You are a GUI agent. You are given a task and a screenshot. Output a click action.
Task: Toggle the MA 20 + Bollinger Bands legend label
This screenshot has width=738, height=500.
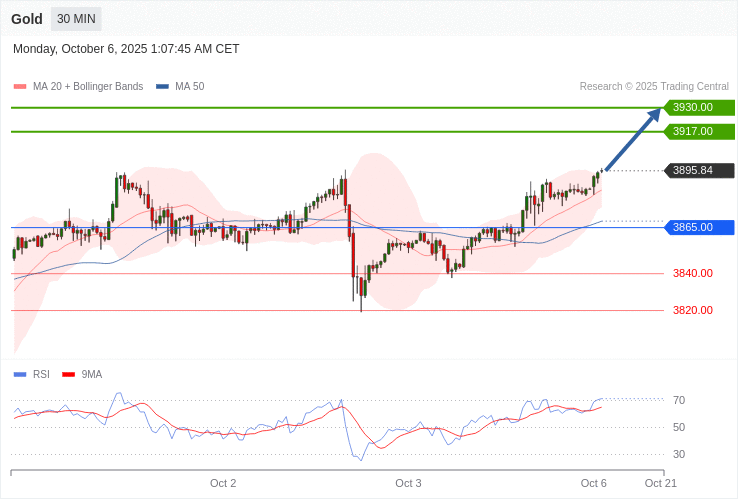(x=88, y=87)
